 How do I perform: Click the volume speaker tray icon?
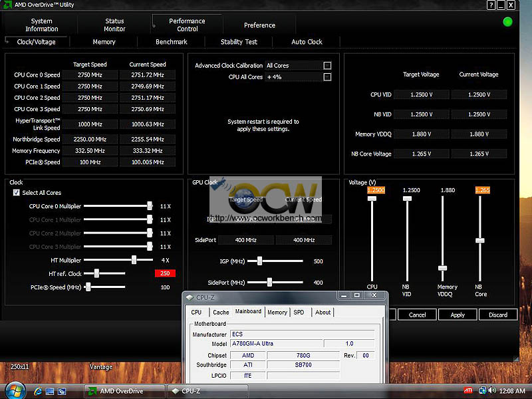click(492, 390)
